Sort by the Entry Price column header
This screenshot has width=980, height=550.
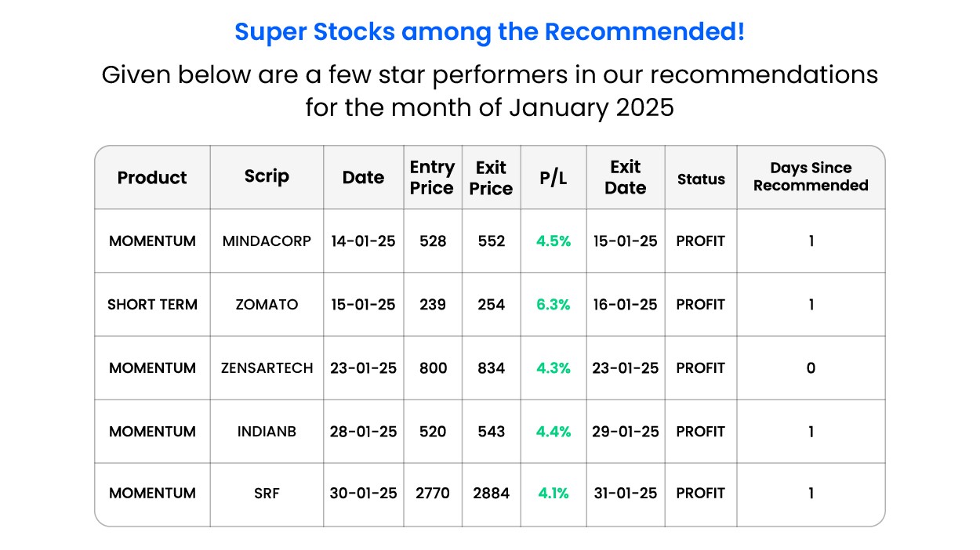(432, 178)
